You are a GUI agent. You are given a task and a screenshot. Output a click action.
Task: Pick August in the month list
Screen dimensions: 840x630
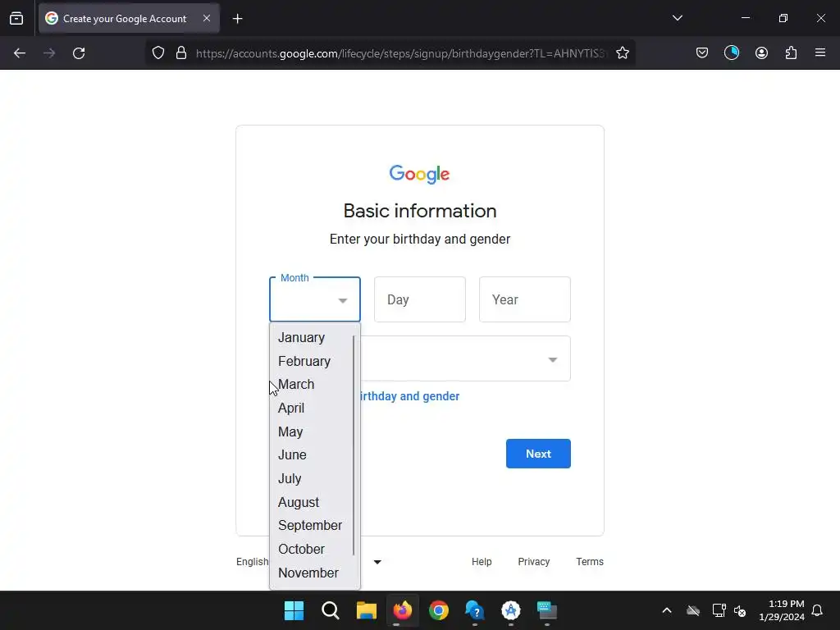(311, 502)
